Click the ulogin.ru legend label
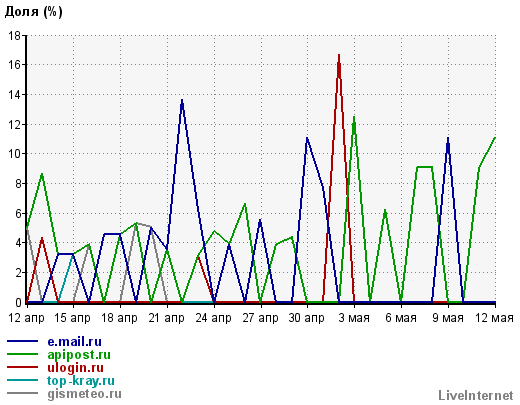Screen dimensions: 520x405 point(75,368)
